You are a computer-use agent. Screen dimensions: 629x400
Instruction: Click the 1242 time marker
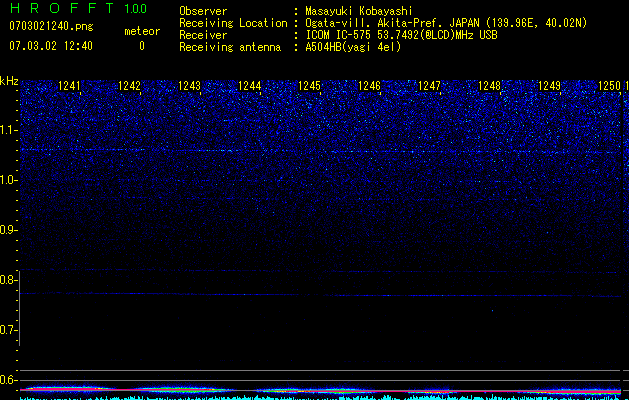pyautogui.click(x=130, y=86)
